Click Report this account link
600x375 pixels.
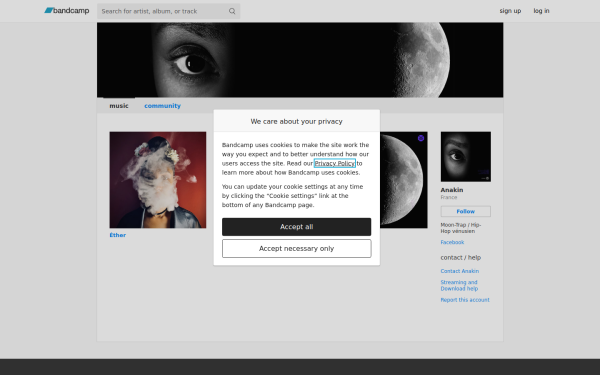point(465,300)
